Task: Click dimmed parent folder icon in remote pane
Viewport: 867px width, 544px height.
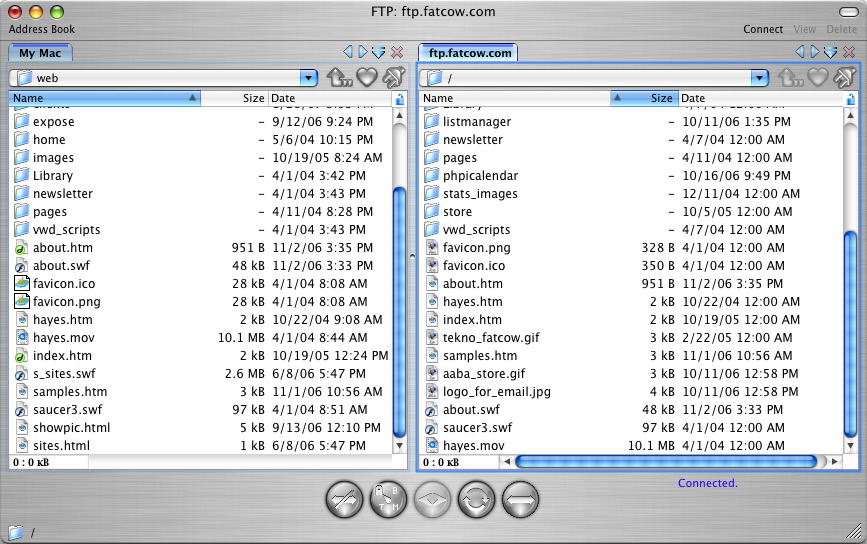Action: point(791,78)
